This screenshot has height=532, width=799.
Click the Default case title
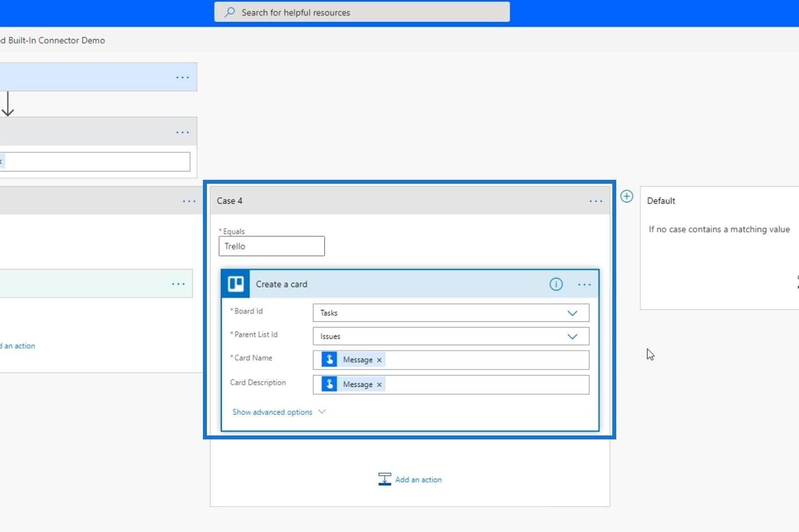coord(661,201)
